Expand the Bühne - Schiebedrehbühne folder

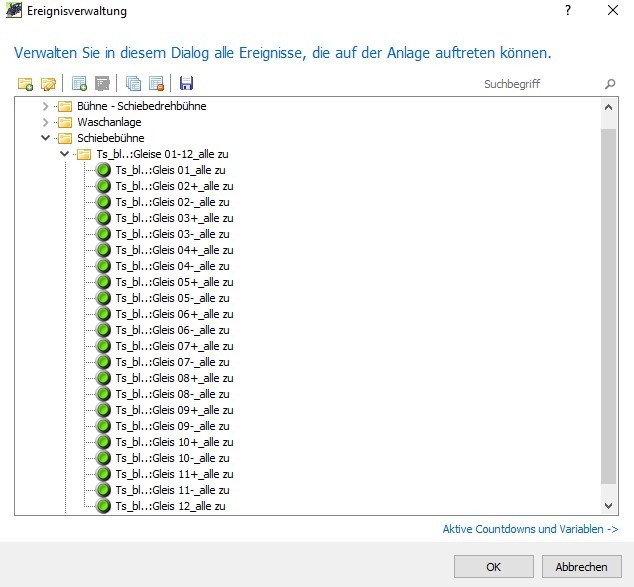coord(45,106)
